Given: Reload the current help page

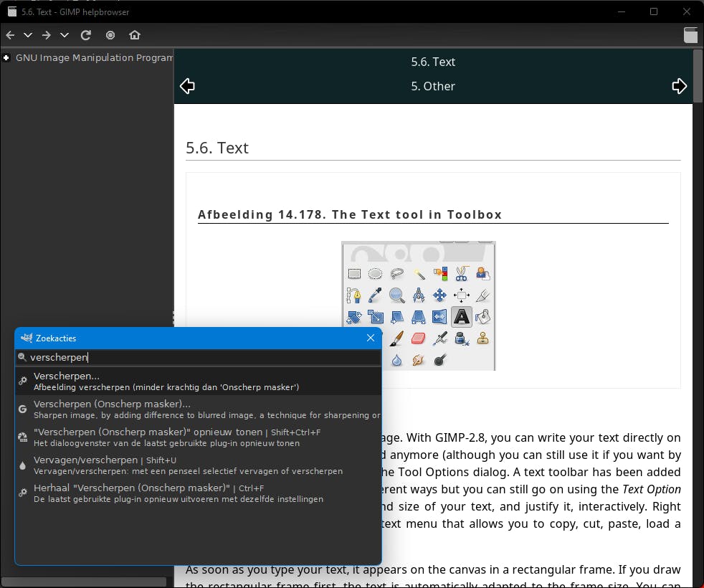Looking at the screenshot, I should (86, 35).
